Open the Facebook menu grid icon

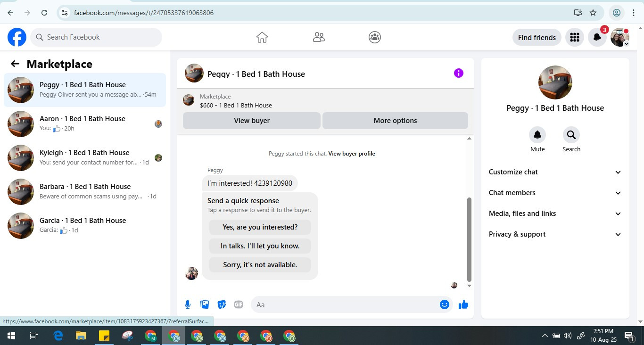tap(574, 37)
